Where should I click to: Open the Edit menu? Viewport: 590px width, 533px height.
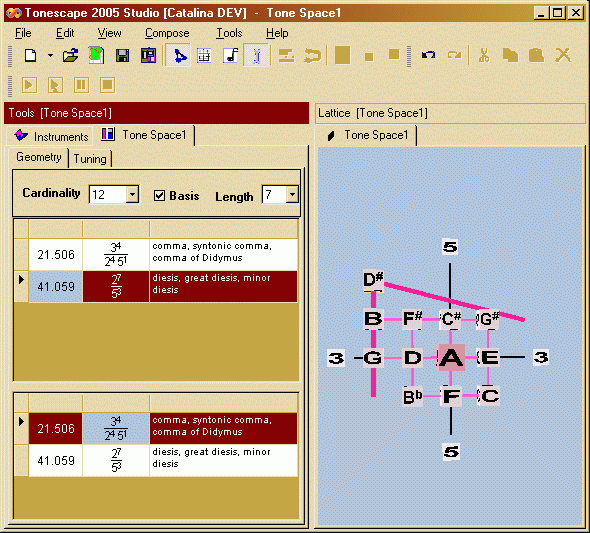(x=65, y=33)
